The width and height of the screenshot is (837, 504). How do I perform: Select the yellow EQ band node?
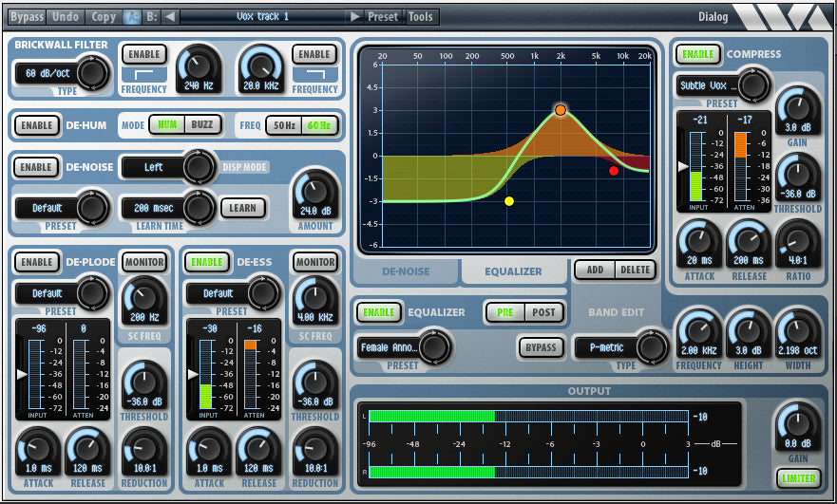coord(509,201)
